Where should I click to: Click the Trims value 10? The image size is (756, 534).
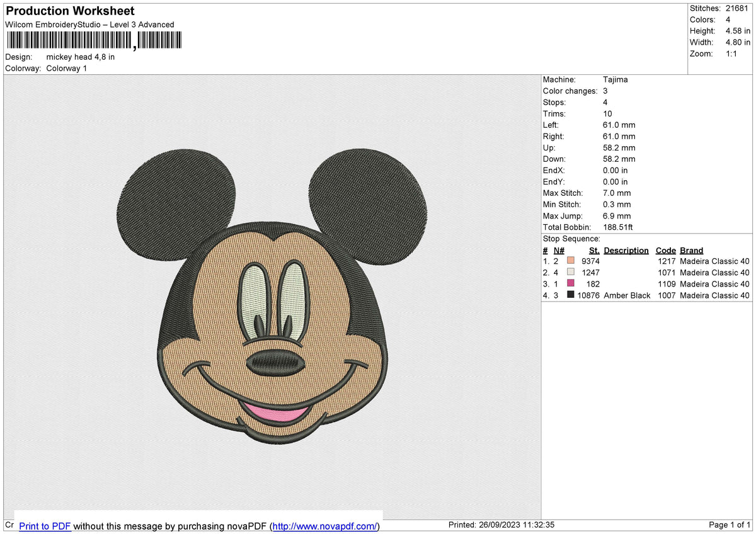point(607,113)
